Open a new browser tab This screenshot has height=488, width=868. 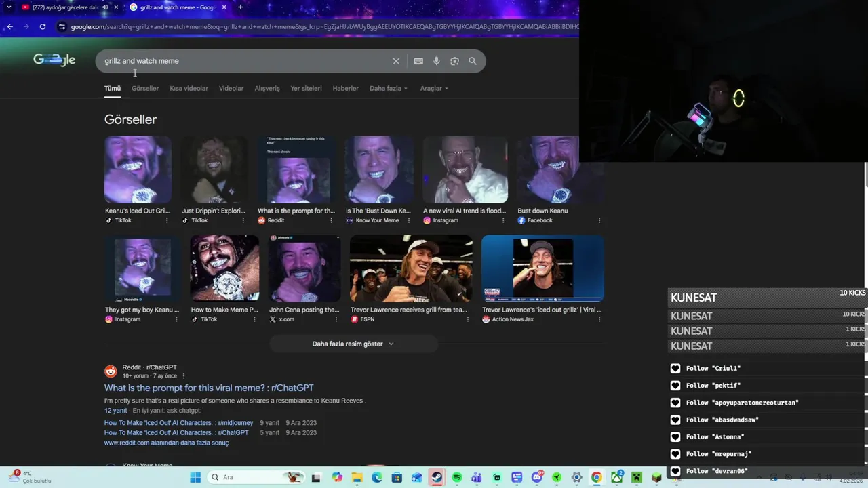click(x=240, y=7)
